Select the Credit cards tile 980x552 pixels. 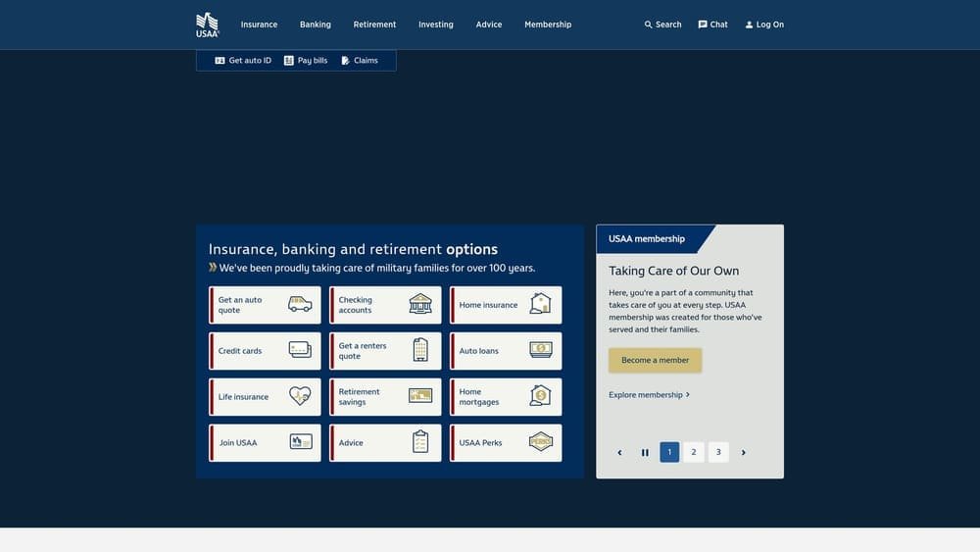(x=265, y=351)
